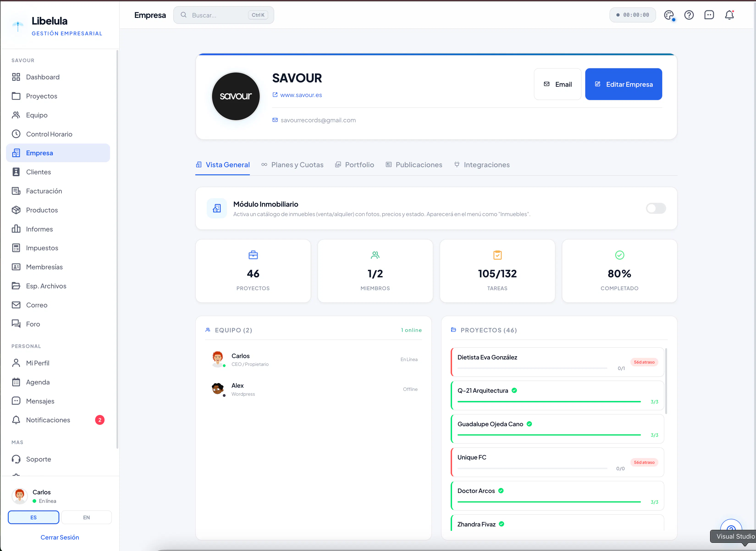Click Carlos user profile at sidebar bottom
Viewport: 756px width, 551px height.
point(60,496)
